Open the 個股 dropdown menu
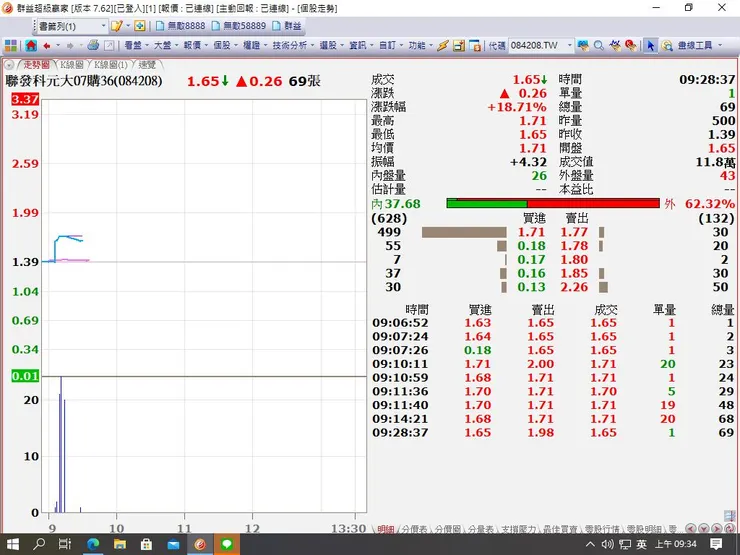This screenshot has height=555, width=740. pyautogui.click(x=225, y=45)
